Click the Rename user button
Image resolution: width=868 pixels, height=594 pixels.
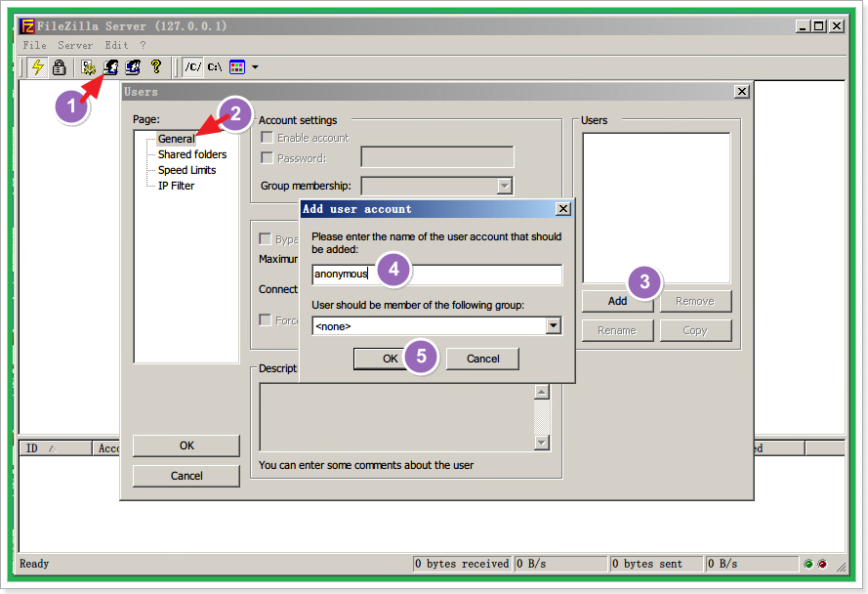coord(617,330)
